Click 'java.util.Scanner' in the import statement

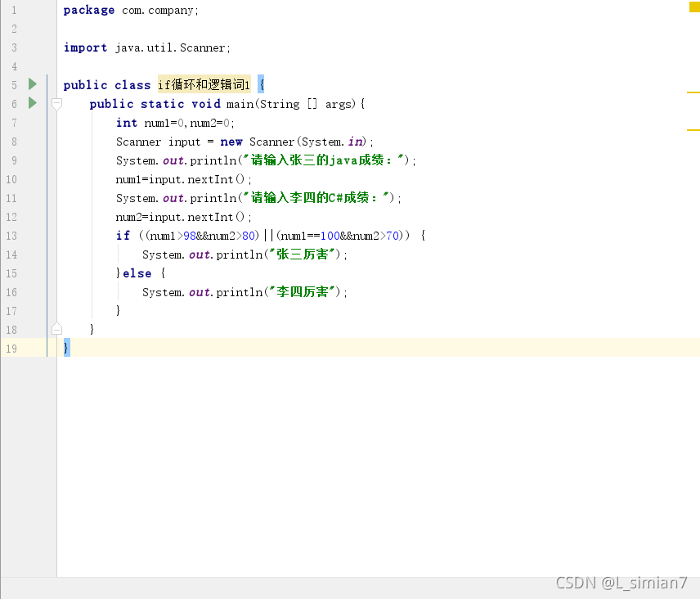click(170, 47)
